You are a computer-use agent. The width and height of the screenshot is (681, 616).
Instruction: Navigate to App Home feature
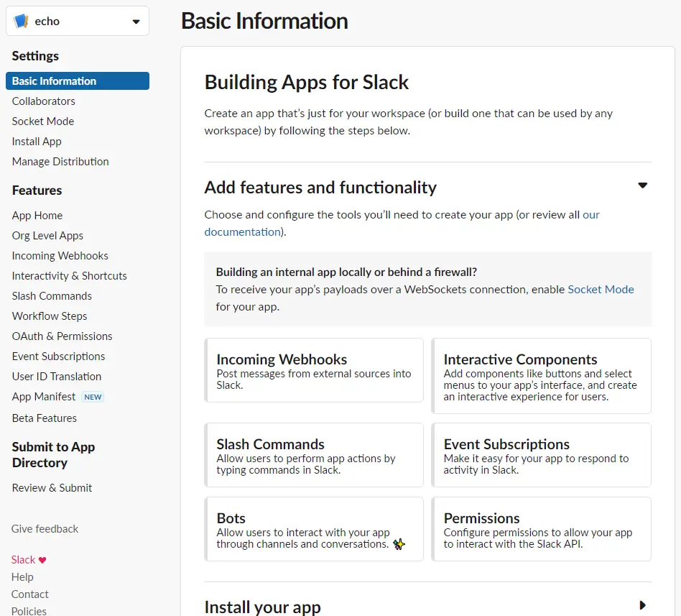(37, 216)
